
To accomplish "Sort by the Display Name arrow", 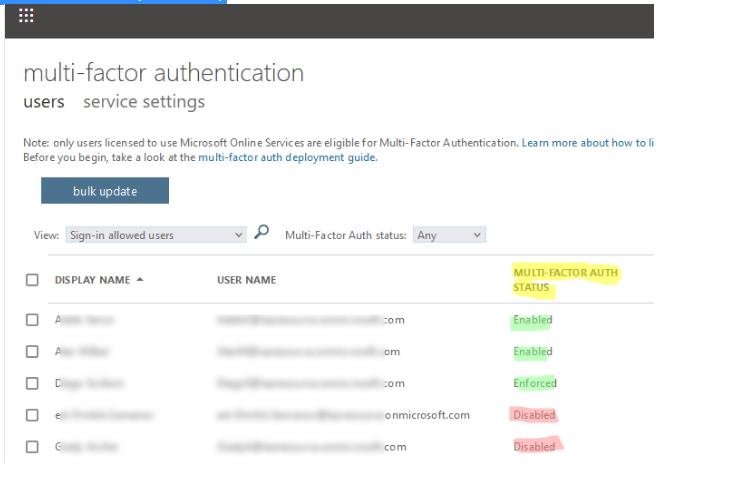I will [x=140, y=280].
